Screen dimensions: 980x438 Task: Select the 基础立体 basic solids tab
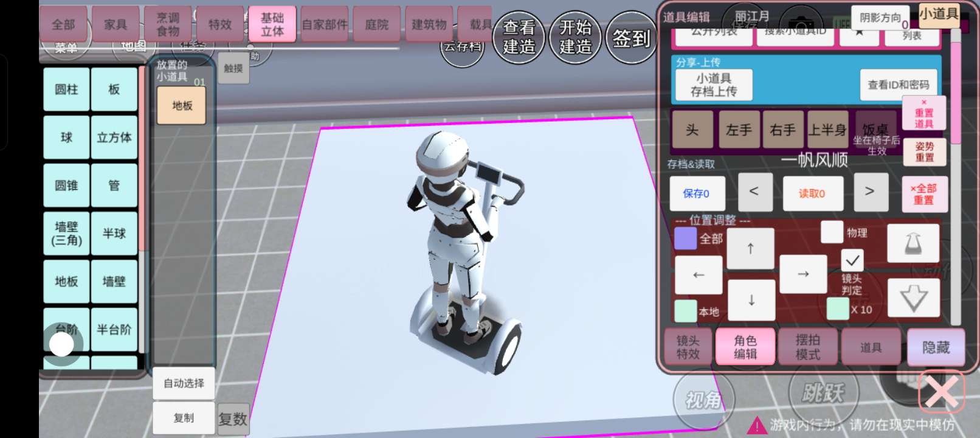pyautogui.click(x=272, y=24)
